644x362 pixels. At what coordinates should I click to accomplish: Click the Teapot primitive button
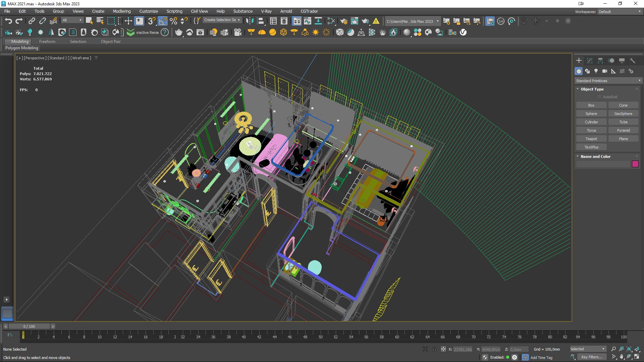(591, 139)
